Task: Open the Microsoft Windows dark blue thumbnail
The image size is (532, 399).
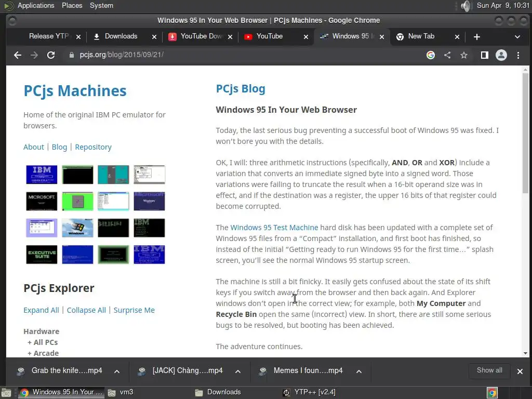Action: 149,201
